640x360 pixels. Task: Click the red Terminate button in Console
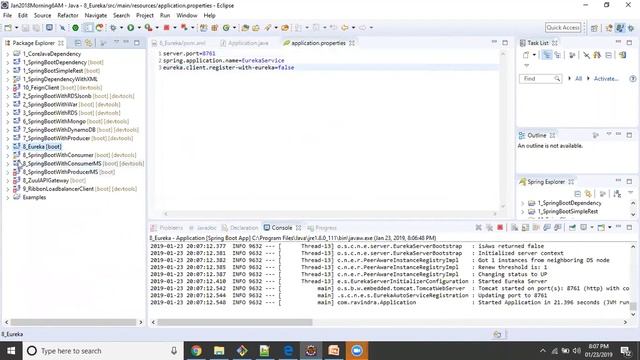pos(500,227)
